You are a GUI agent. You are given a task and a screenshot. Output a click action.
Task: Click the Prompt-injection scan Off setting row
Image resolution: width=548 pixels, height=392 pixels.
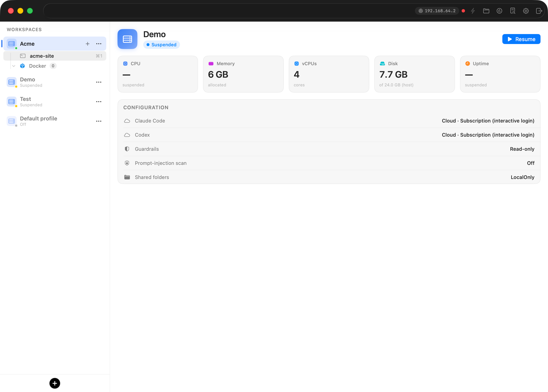[329, 163]
